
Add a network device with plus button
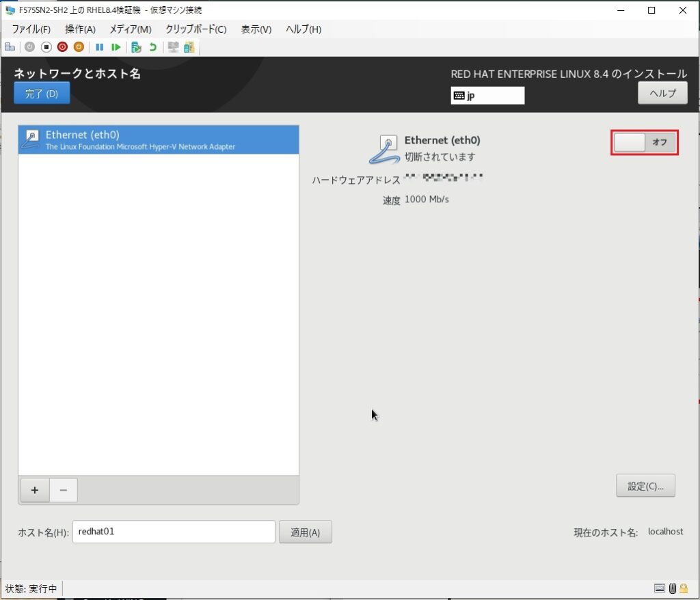click(35, 490)
